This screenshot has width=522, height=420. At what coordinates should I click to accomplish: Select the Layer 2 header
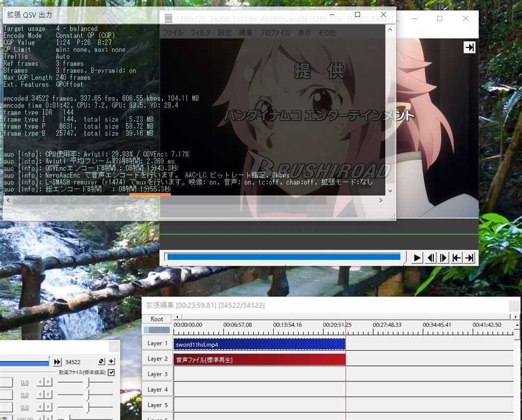click(x=157, y=358)
